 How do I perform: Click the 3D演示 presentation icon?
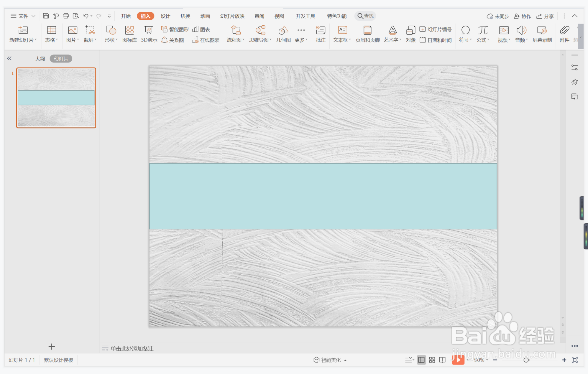tap(149, 34)
